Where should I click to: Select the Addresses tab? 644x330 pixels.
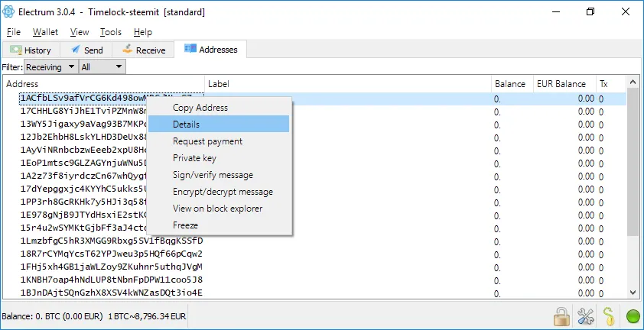(x=210, y=49)
